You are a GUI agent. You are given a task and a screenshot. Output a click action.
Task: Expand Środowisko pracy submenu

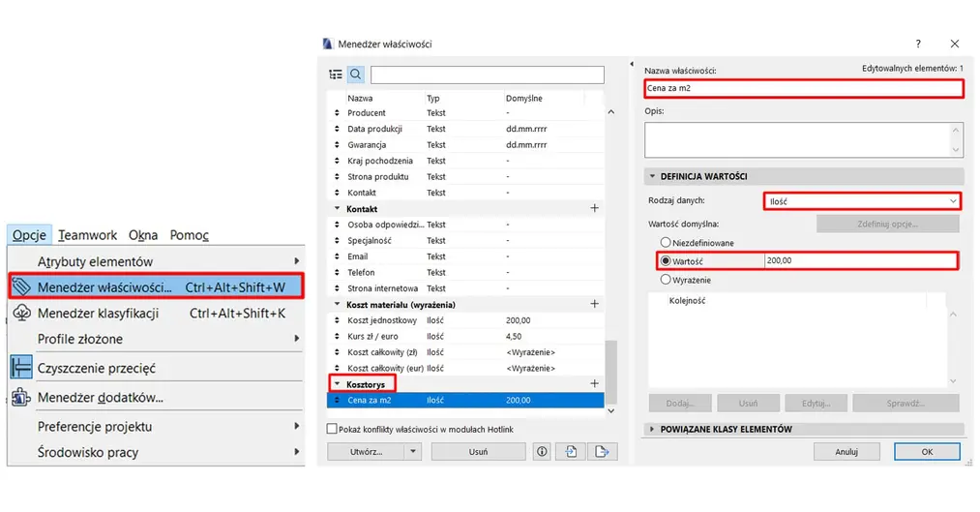coord(156,452)
